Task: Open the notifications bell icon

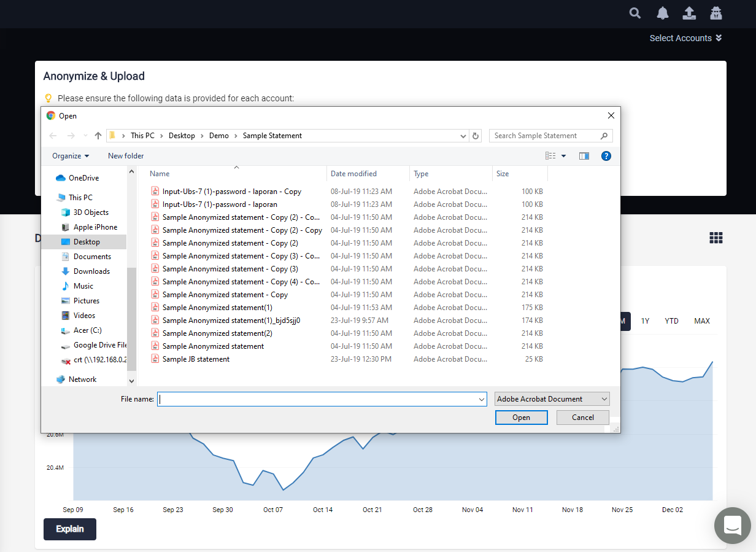Action: click(x=663, y=13)
